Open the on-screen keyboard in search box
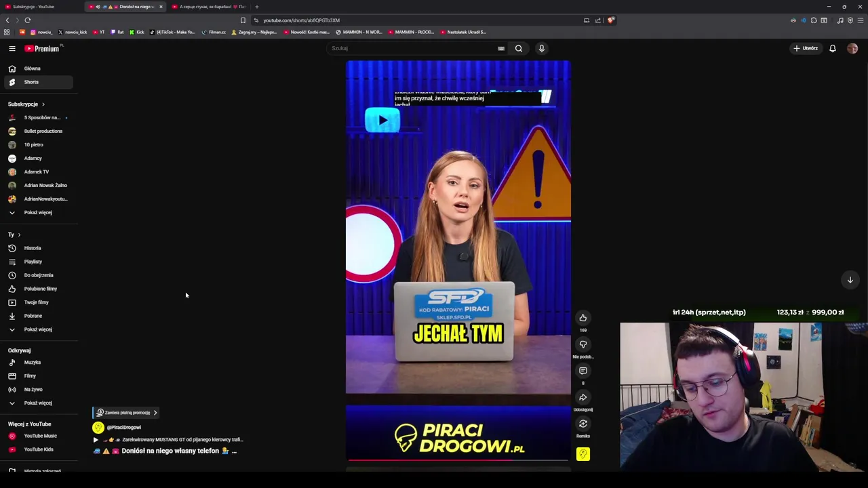 501,48
